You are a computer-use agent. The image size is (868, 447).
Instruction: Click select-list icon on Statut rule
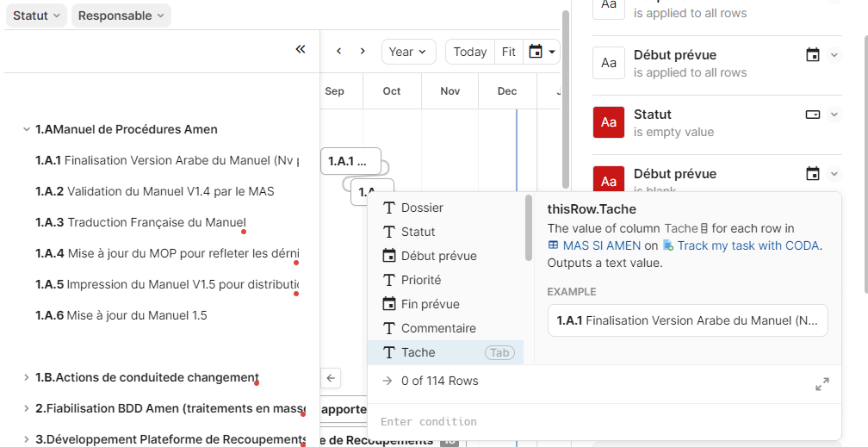click(813, 115)
